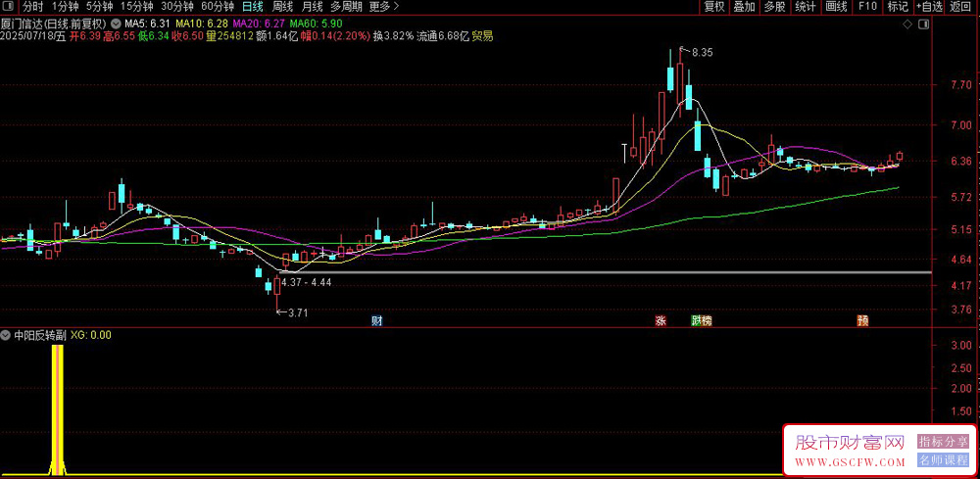The image size is (980, 479).
Task: Open the 复权 adjustment menu
Action: click(713, 7)
